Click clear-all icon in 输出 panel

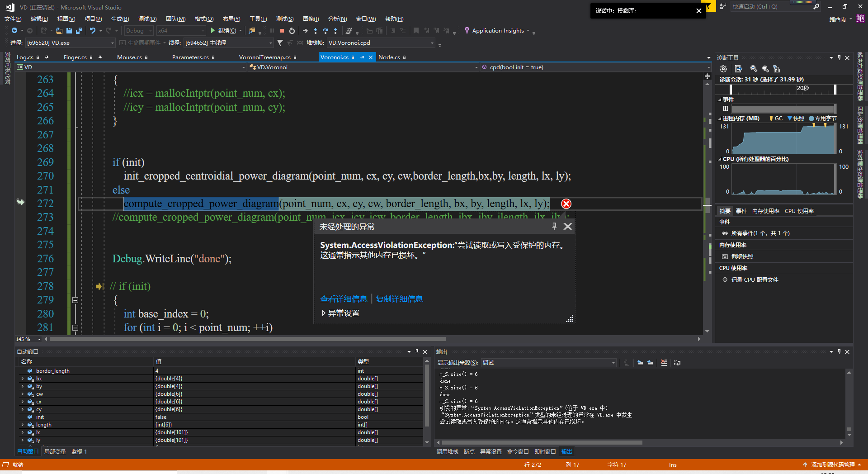pyautogui.click(x=664, y=363)
